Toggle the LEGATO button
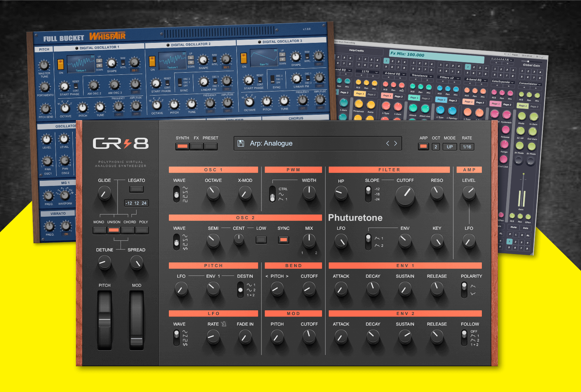 pos(137,189)
